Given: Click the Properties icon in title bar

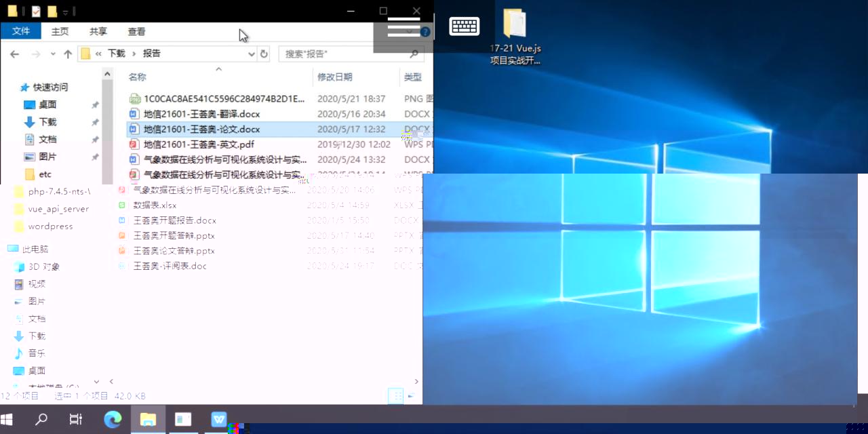Looking at the screenshot, I should (36, 11).
